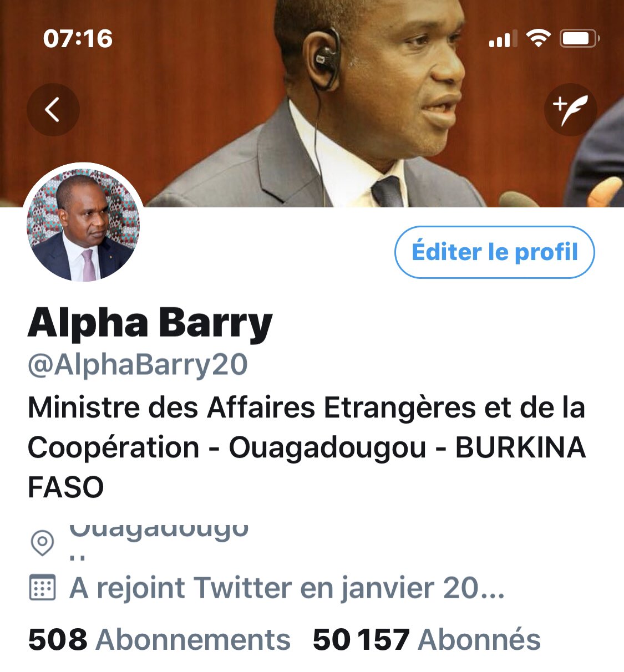Viewport: 624px width, 672px height.
Task: Open the 508 Abonnements list
Action: point(159,639)
